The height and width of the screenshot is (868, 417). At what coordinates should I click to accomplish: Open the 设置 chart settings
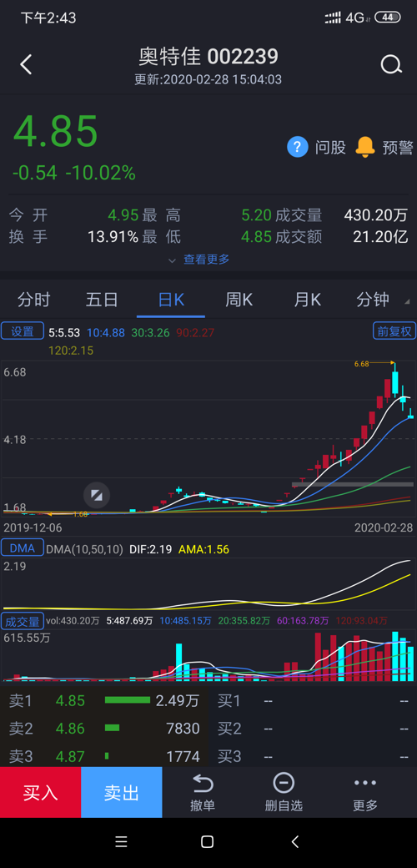[x=23, y=331]
